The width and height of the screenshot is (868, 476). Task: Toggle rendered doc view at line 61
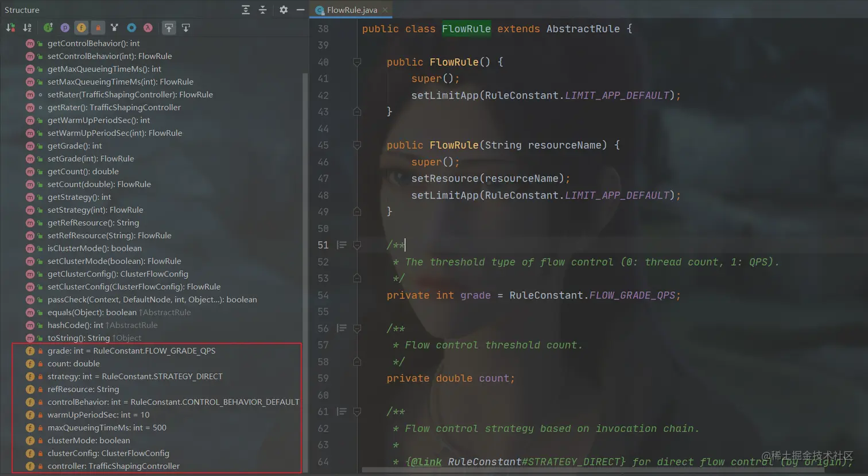tap(342, 412)
